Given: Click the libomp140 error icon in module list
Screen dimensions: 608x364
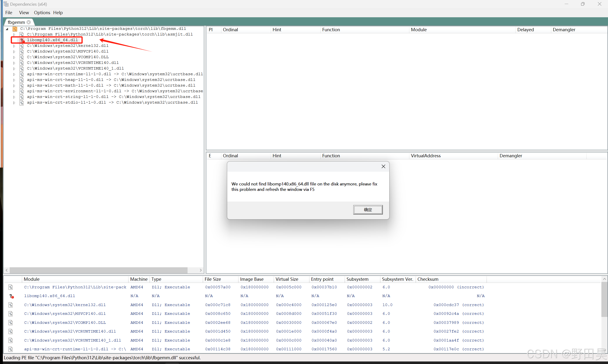Looking at the screenshot, I should pyautogui.click(x=11, y=296).
